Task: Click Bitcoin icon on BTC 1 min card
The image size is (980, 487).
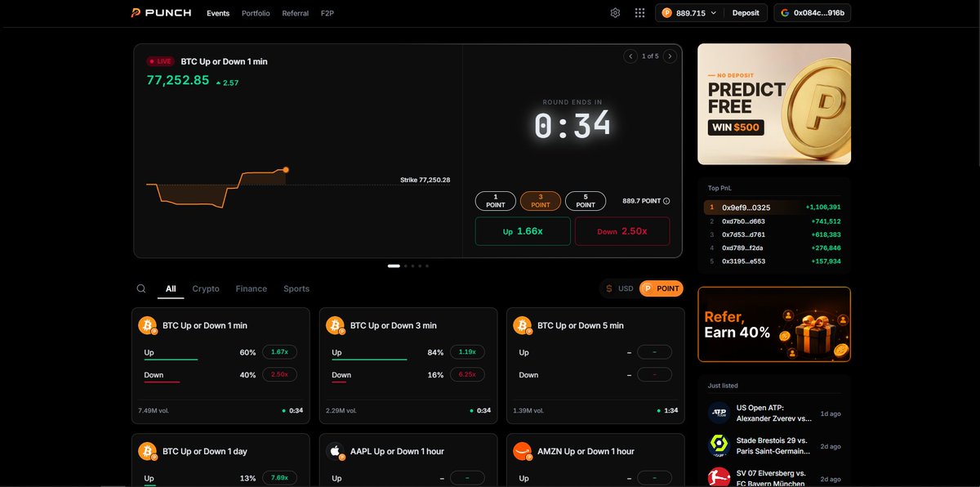Action: pyautogui.click(x=148, y=325)
